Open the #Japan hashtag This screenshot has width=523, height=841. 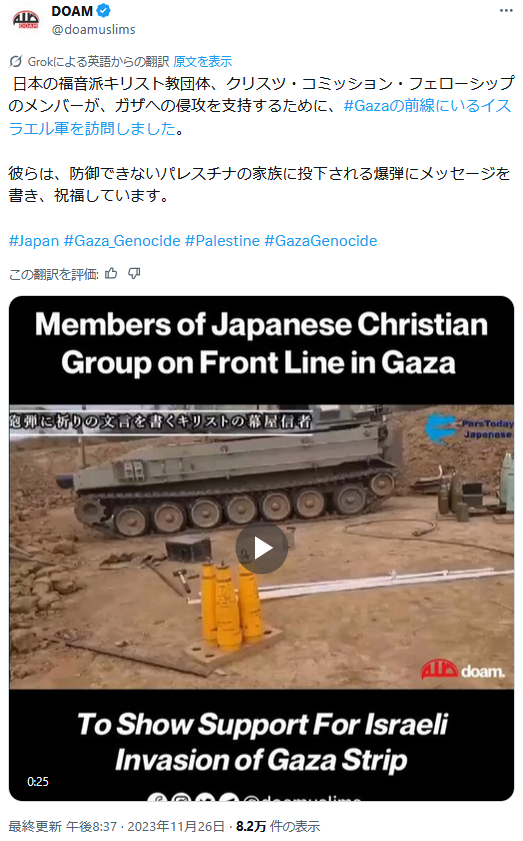[x=34, y=241]
